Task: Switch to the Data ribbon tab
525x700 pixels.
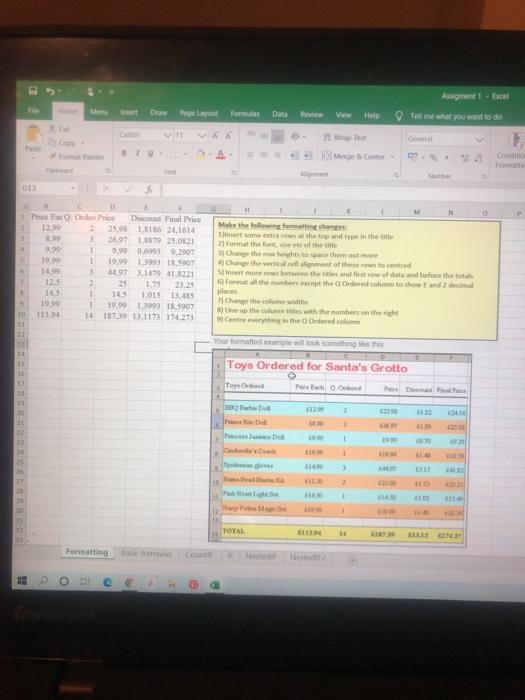Action: (280, 114)
